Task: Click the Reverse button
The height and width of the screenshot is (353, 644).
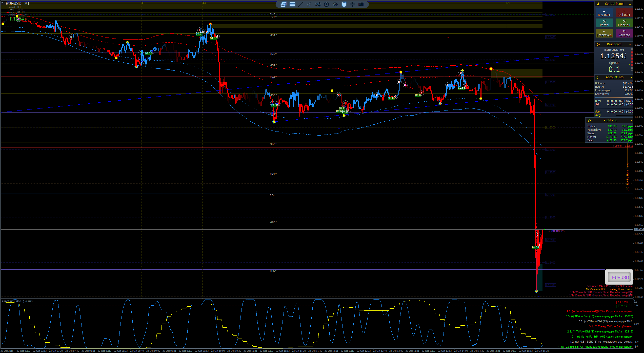Action: point(624,33)
